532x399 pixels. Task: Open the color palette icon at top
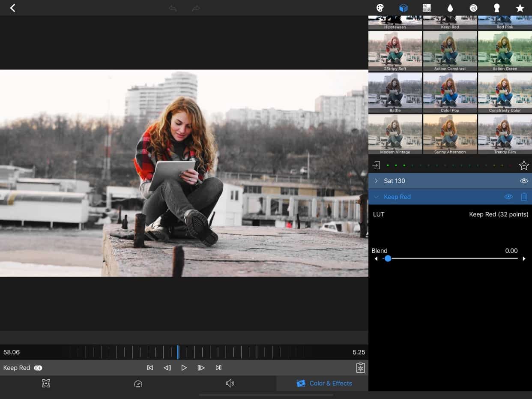380,8
